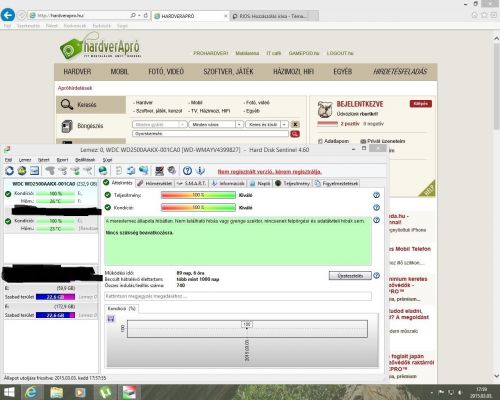Click the green globe icon beside refresh
Viewport: 500px width, 400px height.
(x=22, y=171)
